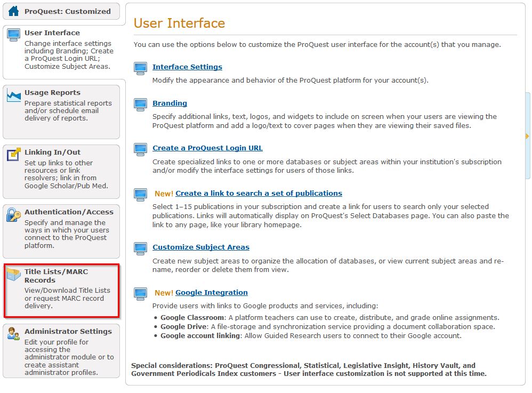Open Create a link to search publications
This screenshot has height=393, width=532.
click(x=259, y=194)
